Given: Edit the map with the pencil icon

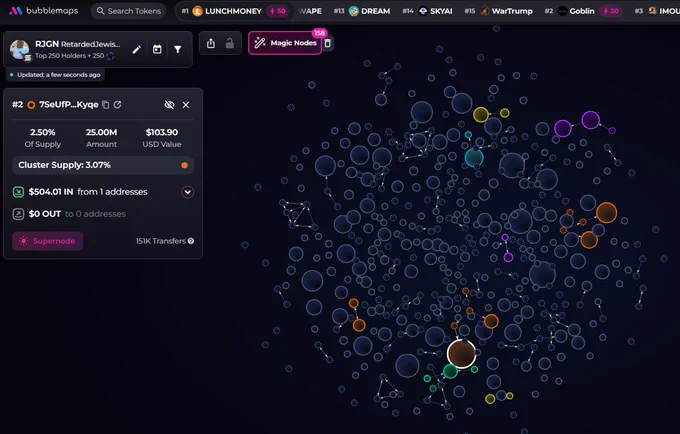Looking at the screenshot, I should point(137,49).
